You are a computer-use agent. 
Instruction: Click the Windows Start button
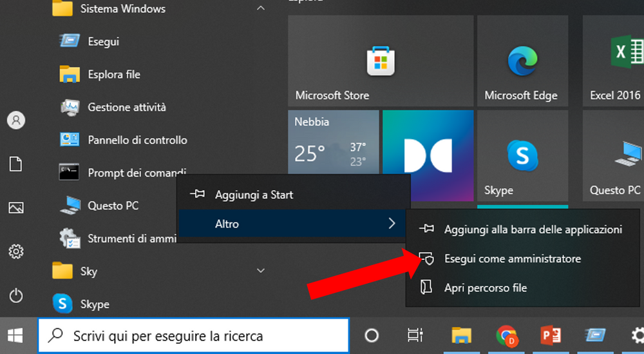click(x=16, y=335)
